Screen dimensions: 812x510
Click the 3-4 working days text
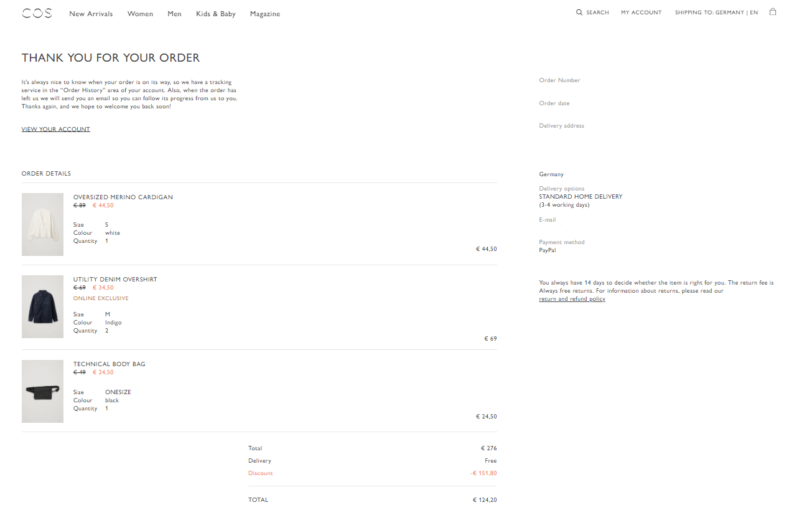[564, 205]
